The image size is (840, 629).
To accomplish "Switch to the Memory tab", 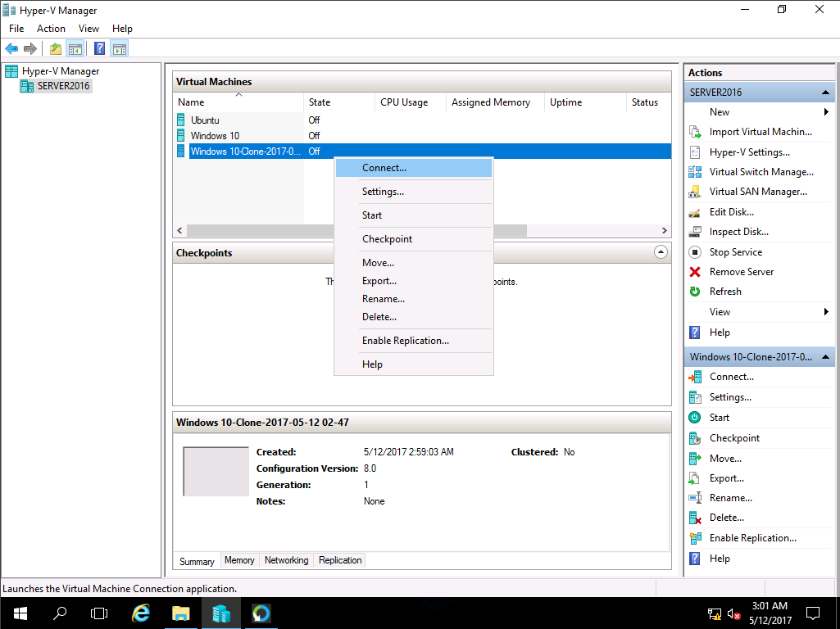I will (239, 560).
